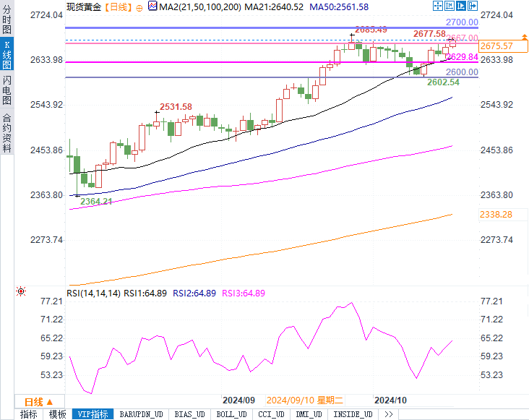Click the circled plus icon beside 日线
The height and width of the screenshot is (420, 529).
(x=139, y=7)
